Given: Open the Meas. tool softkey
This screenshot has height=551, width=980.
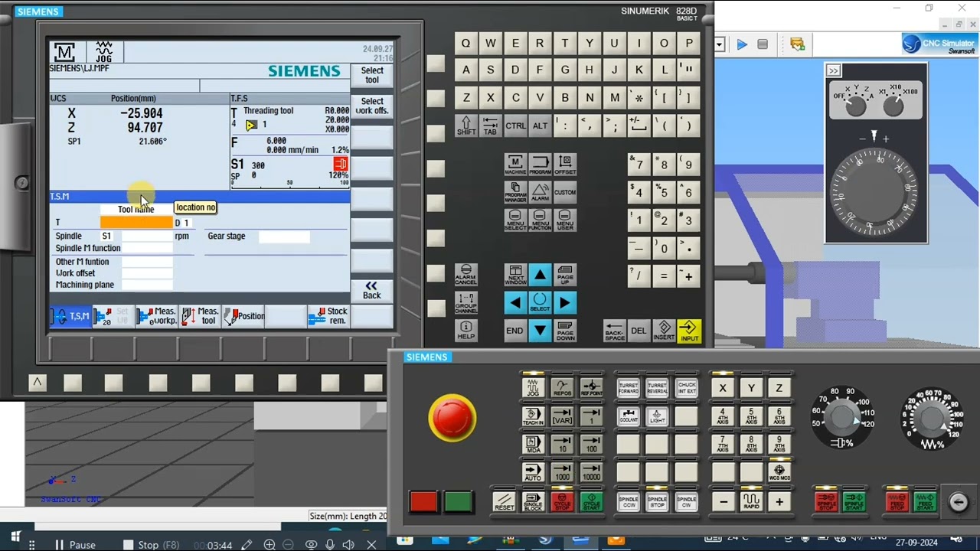Looking at the screenshot, I should [x=199, y=316].
